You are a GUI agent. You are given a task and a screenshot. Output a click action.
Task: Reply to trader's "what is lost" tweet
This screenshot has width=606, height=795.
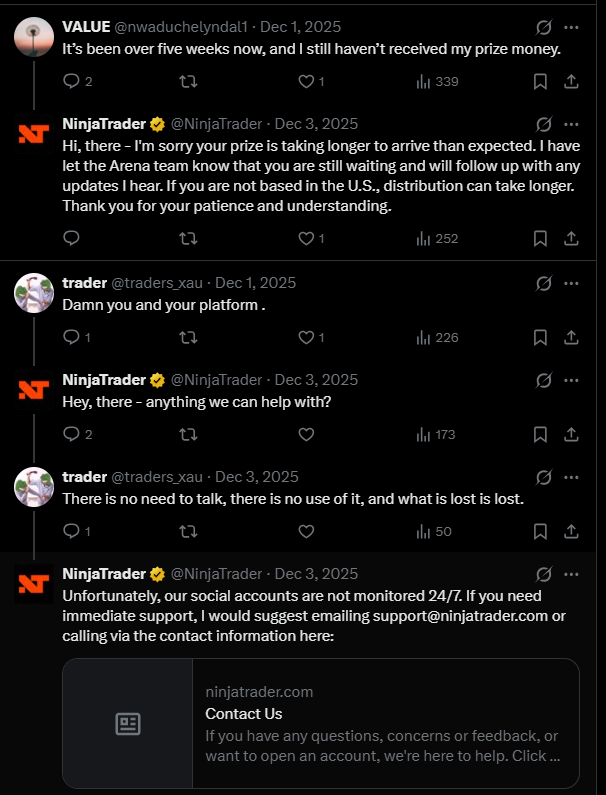71,531
